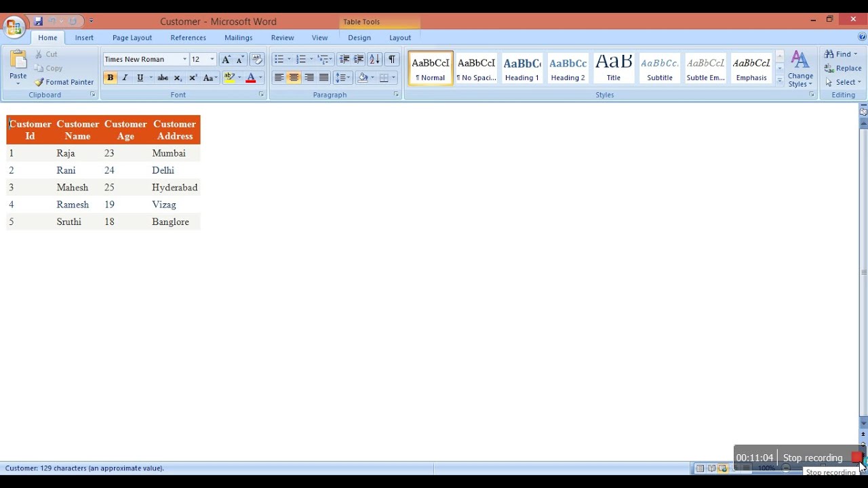This screenshot has height=488, width=868.
Task: Align text right
Action: pos(309,78)
